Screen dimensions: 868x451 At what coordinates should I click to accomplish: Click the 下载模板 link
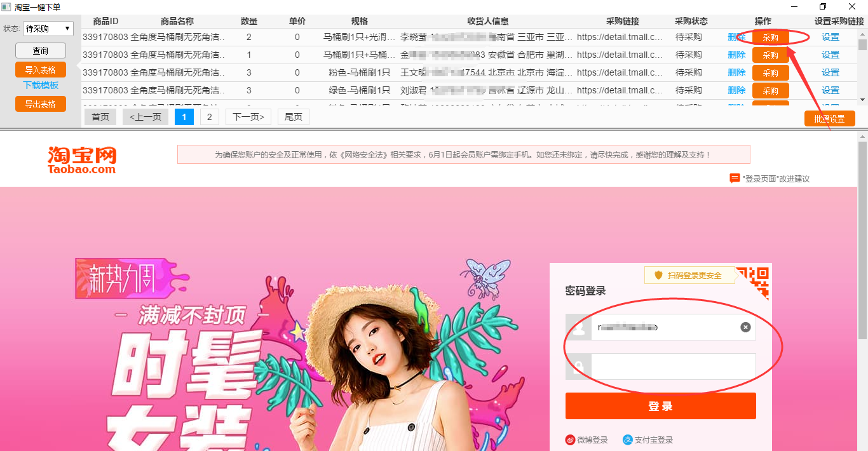(41, 85)
